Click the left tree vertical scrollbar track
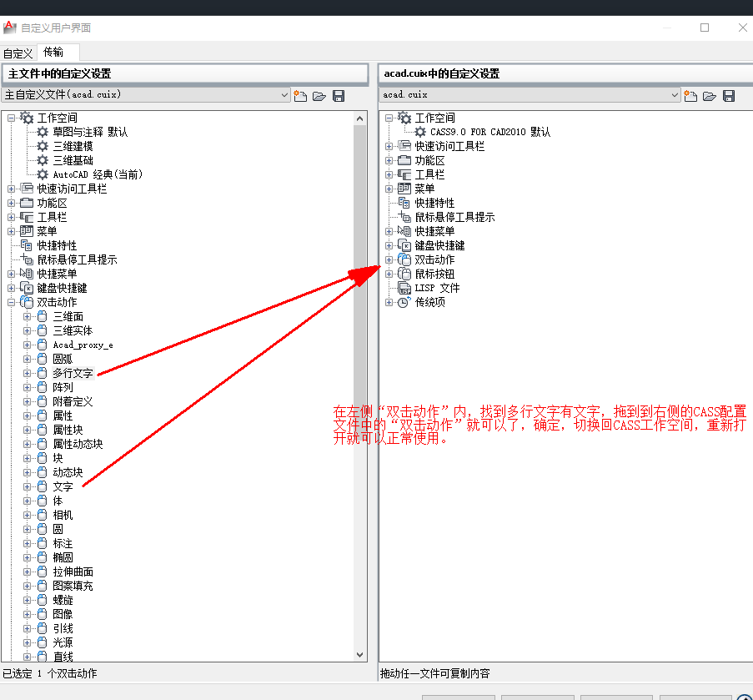 point(360,387)
